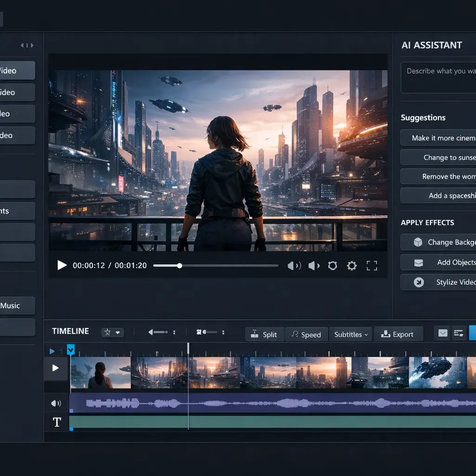Click the loop playback icon under the preview
Screen dimensions: 476x476
[332, 265]
